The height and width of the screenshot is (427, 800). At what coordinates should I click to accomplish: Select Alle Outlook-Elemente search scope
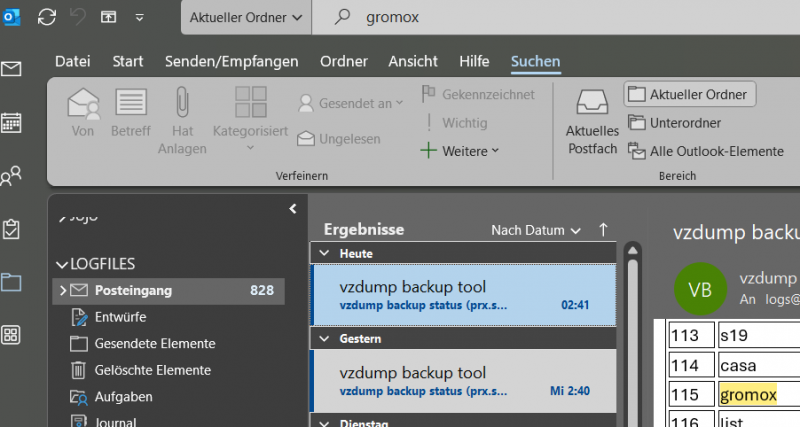click(x=705, y=151)
